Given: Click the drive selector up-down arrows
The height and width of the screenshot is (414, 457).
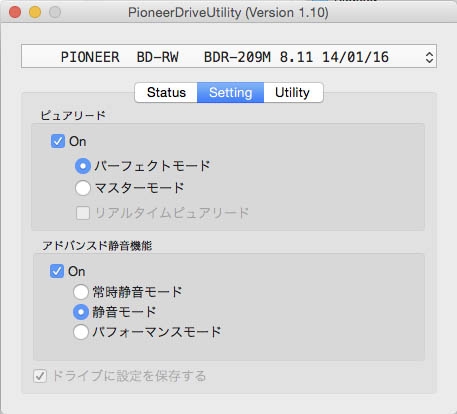Looking at the screenshot, I should (429, 57).
